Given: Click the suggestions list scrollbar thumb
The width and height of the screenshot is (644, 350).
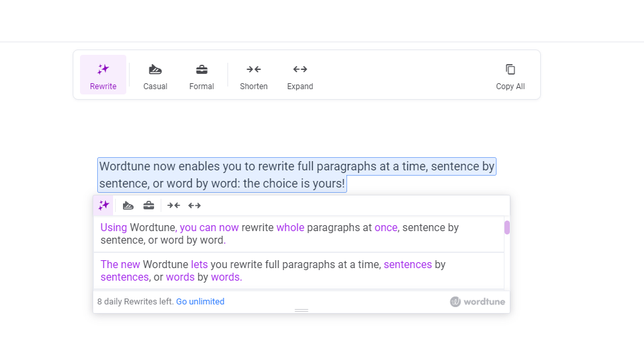Looking at the screenshot, I should (x=507, y=227).
